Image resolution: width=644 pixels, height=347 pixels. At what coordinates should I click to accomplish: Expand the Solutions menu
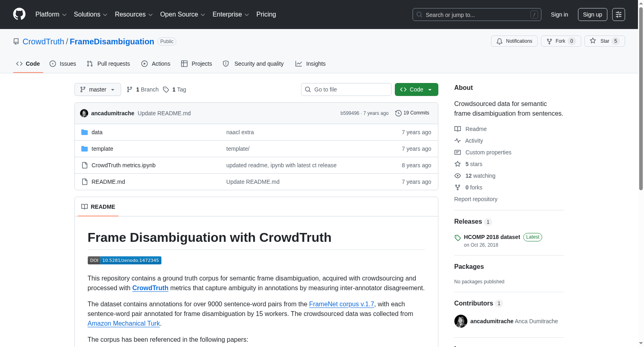coord(91,15)
